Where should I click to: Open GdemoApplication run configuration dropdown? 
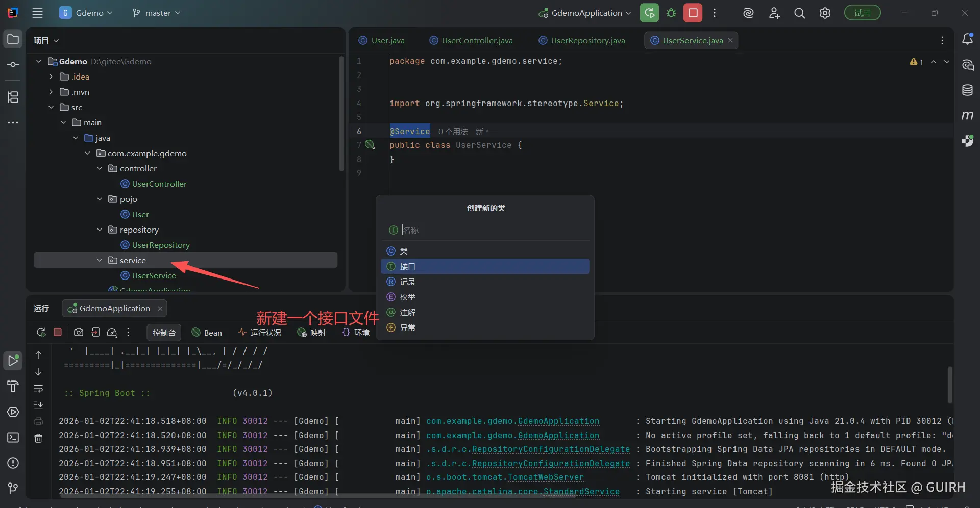(x=585, y=13)
